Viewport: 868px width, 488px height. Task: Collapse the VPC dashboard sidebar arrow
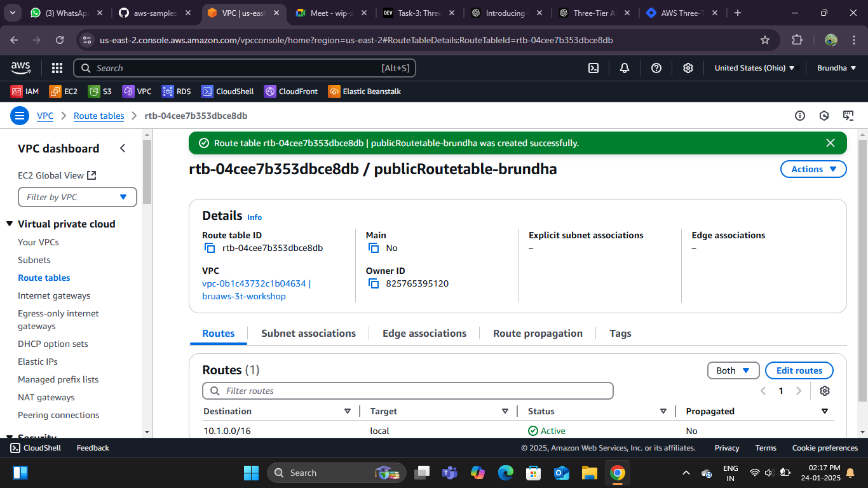coord(123,148)
